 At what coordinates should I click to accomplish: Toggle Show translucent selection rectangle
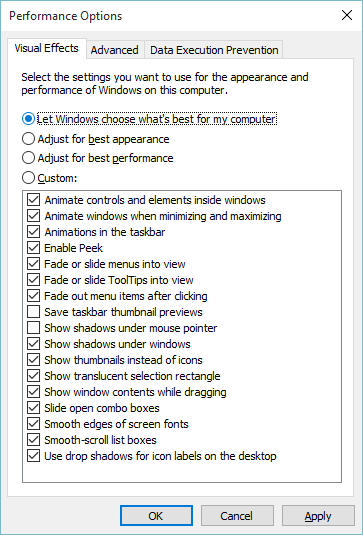[33, 376]
